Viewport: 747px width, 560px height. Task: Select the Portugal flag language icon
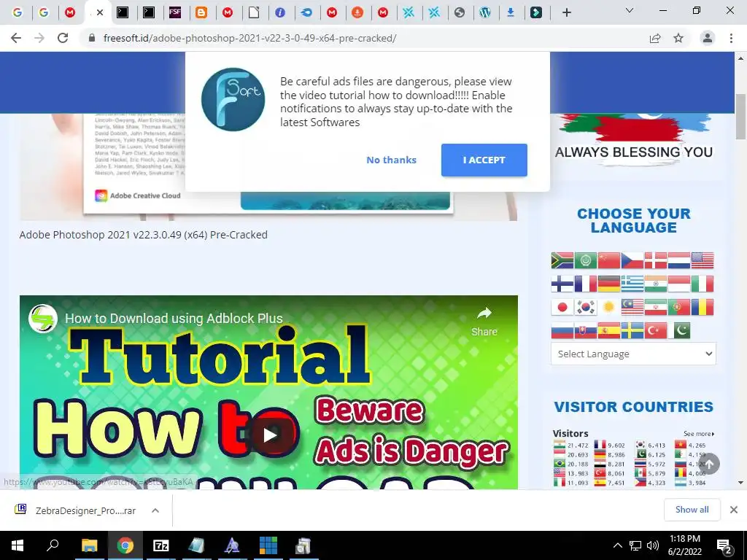pos(679,307)
